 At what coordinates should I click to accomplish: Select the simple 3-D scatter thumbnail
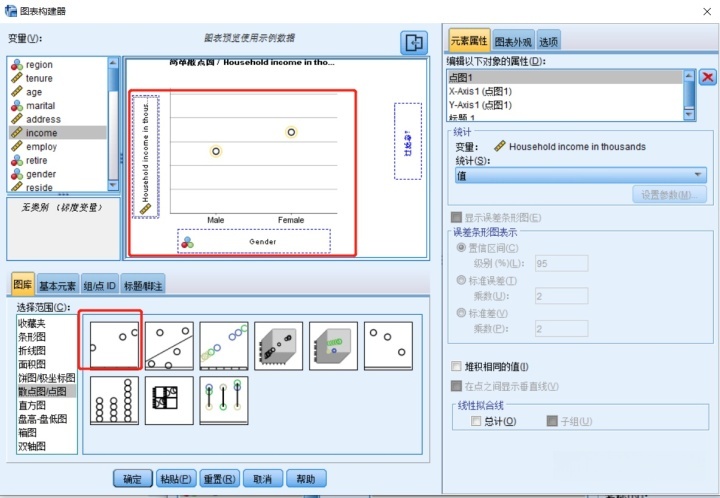[x=278, y=346]
